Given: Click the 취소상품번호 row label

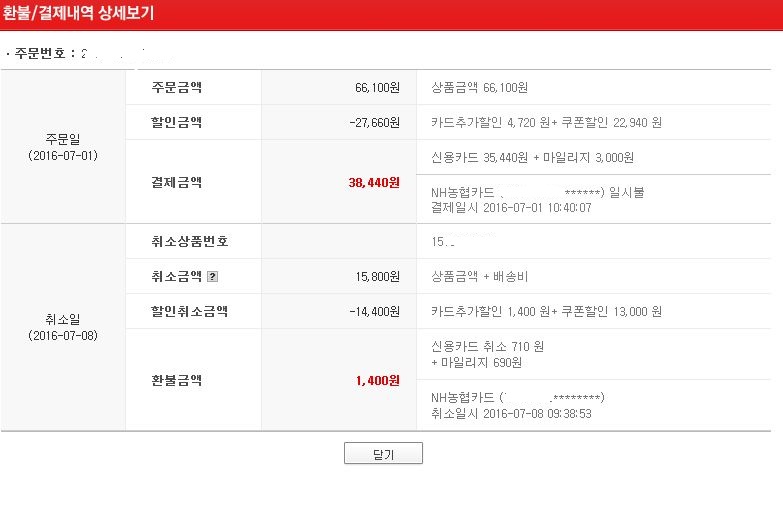Looking at the screenshot, I should (189, 242).
